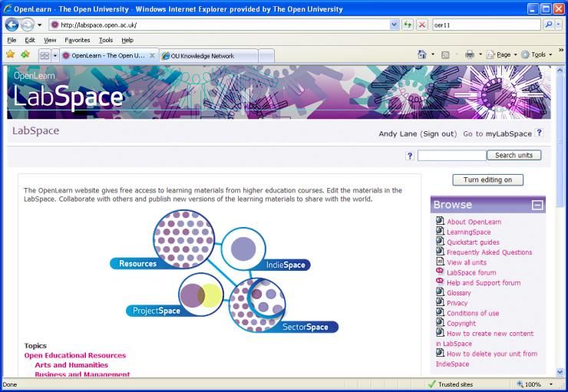Image resolution: width=568 pixels, height=392 pixels.
Task: Go to myLabSpace link
Action: point(509,134)
